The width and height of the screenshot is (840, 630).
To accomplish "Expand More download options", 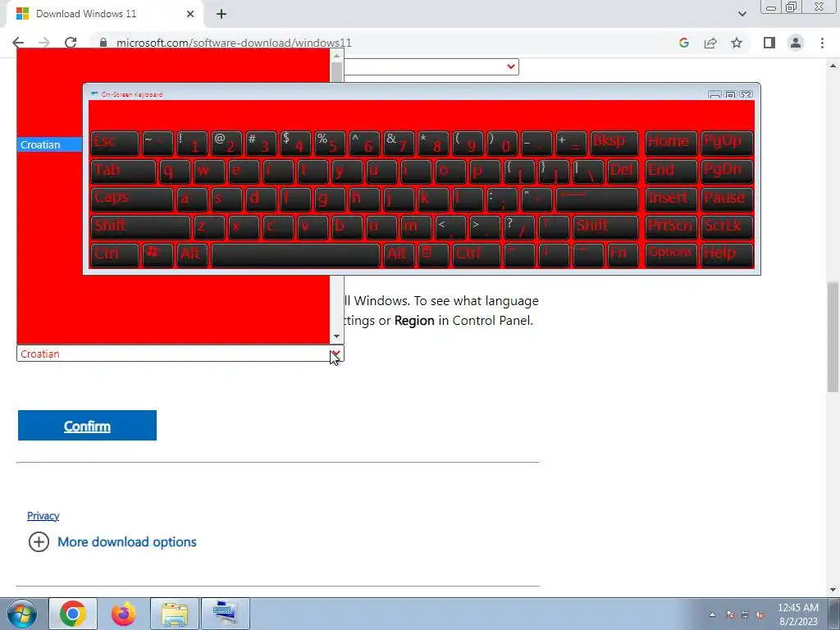I will [127, 541].
